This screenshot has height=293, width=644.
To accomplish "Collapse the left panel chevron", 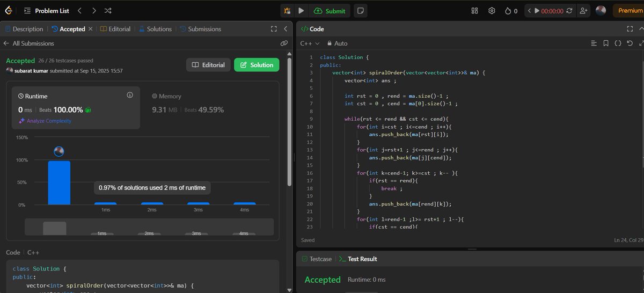I will (286, 29).
